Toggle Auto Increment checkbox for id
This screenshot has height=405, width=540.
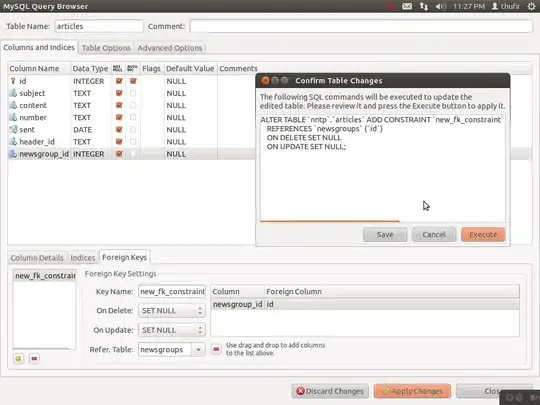(x=133, y=81)
